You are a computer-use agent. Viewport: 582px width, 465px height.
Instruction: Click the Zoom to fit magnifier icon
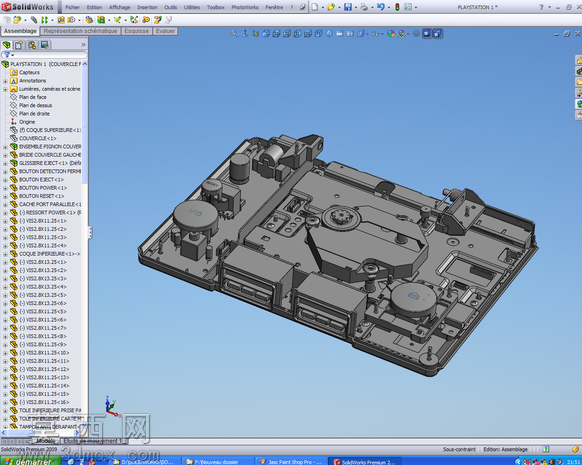[234, 33]
